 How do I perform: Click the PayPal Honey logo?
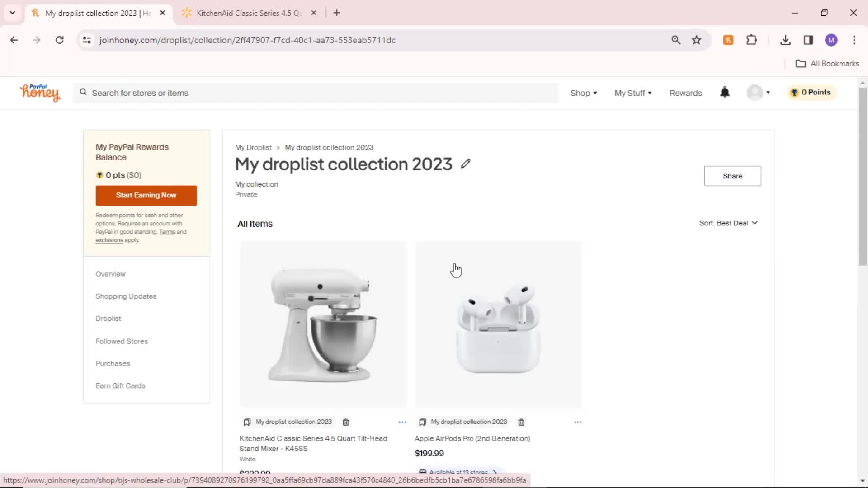[40, 93]
